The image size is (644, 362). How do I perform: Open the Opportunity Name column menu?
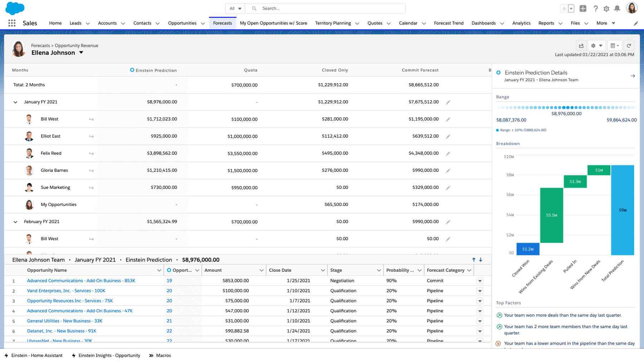tap(159, 270)
